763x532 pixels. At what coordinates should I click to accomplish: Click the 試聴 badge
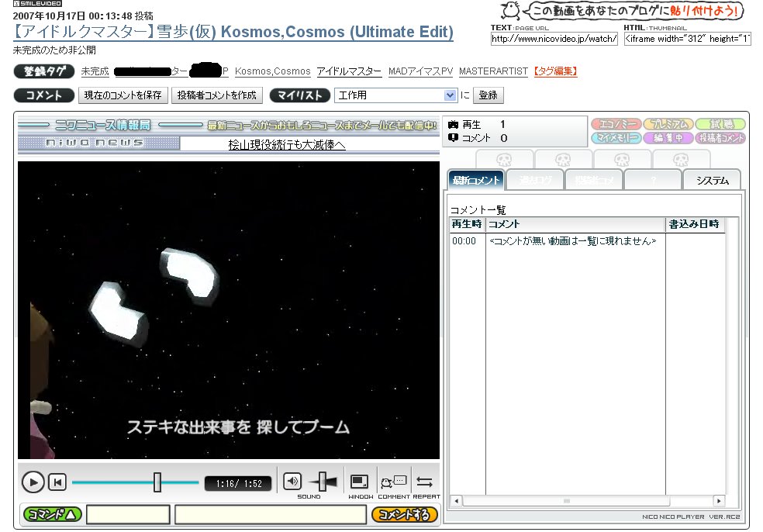tap(720, 124)
